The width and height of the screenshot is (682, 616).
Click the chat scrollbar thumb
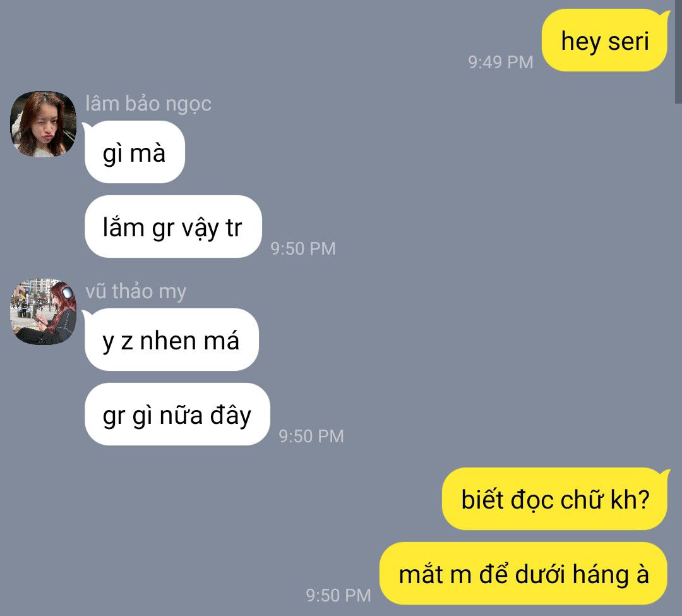678,51
